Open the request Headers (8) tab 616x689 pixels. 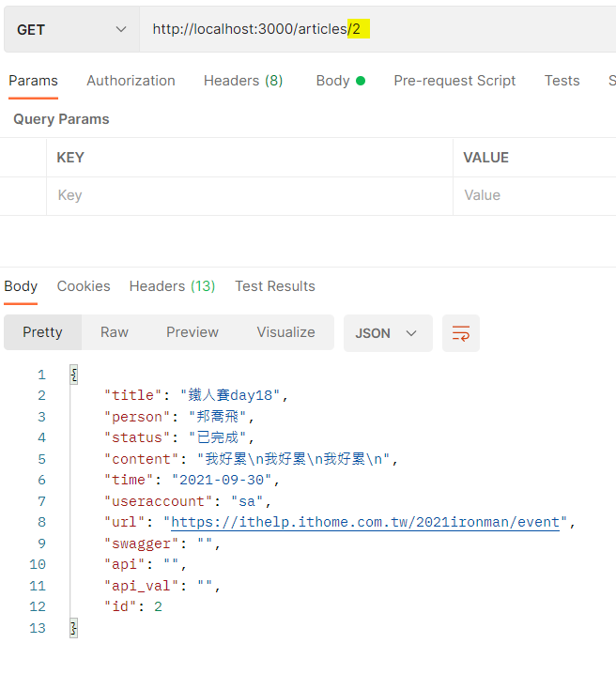click(243, 81)
